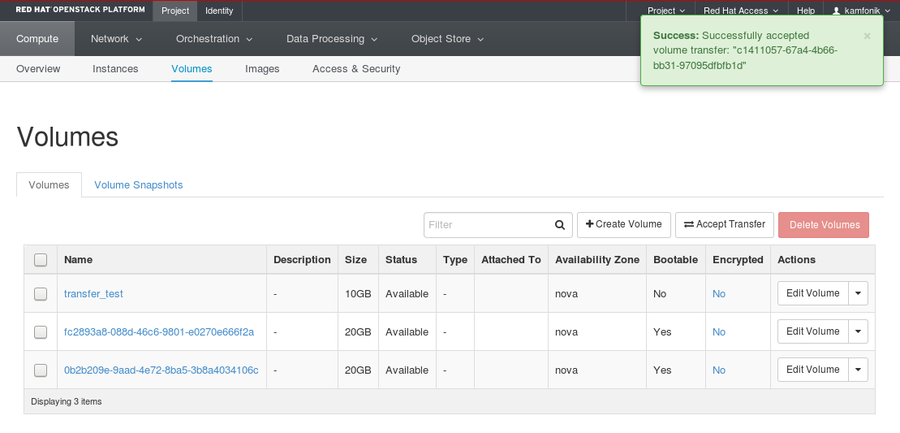
Task: Toggle the select-all volumes checkbox
Action: coord(40,260)
